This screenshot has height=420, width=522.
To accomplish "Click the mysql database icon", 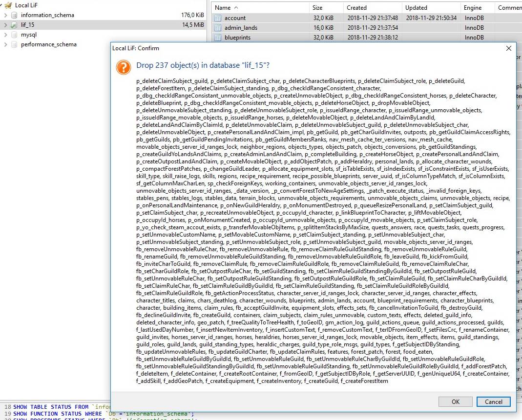I will 14,35.
